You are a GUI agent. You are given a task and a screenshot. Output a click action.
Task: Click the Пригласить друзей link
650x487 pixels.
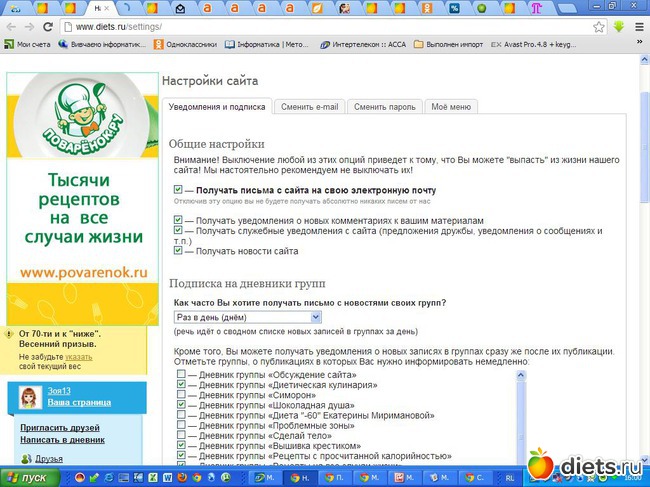[58, 427]
